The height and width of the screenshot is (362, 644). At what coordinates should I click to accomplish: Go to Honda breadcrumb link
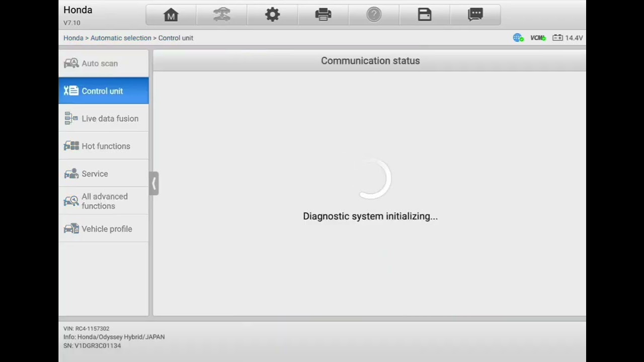point(73,38)
